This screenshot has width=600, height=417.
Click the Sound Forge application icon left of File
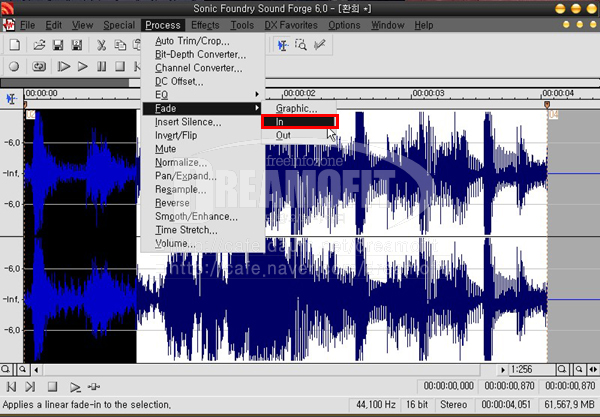tap(8, 25)
